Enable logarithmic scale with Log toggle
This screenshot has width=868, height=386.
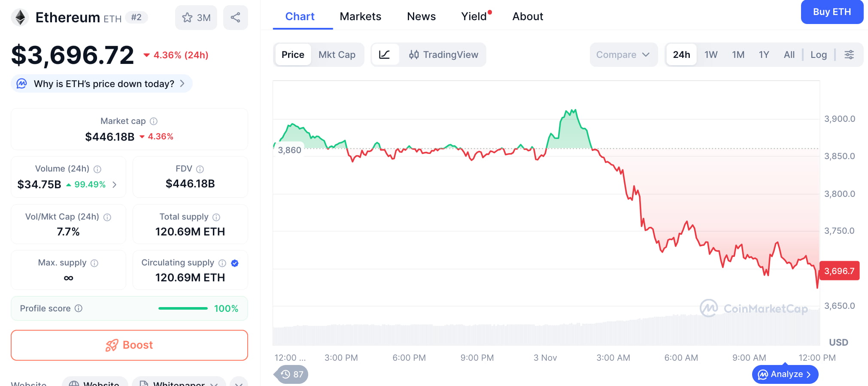click(x=818, y=54)
